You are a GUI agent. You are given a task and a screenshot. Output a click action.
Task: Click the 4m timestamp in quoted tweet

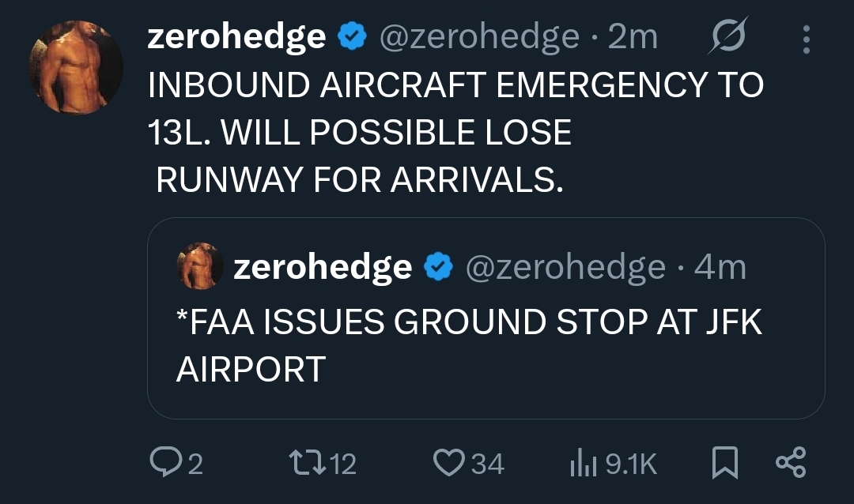720,268
